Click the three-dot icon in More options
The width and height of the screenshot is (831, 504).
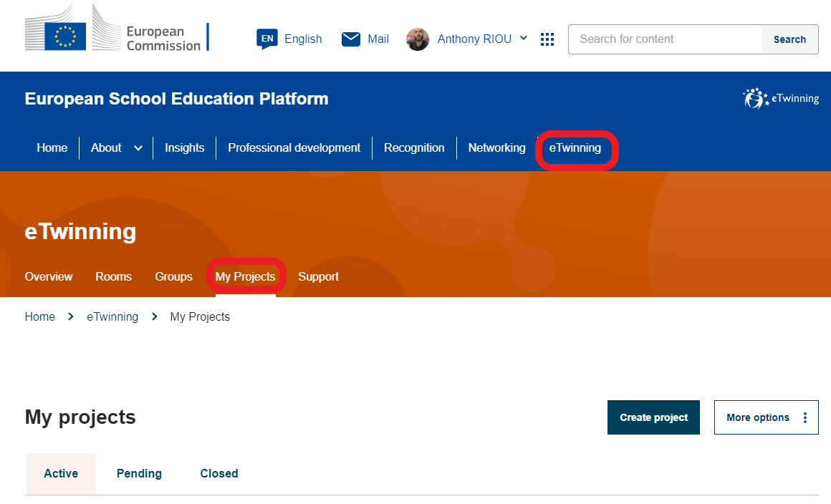805,417
